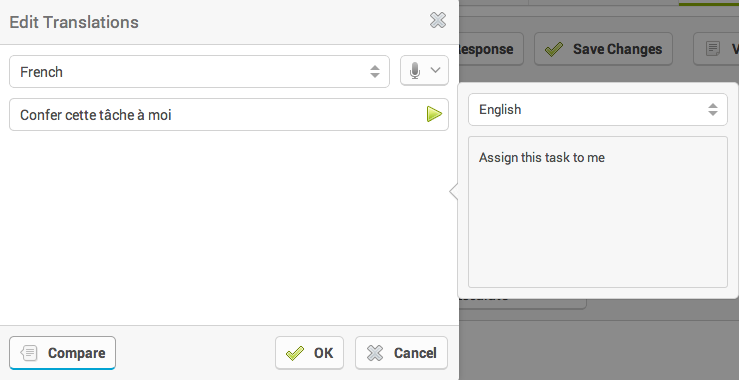Toggle the Compare panel button

coord(63,353)
